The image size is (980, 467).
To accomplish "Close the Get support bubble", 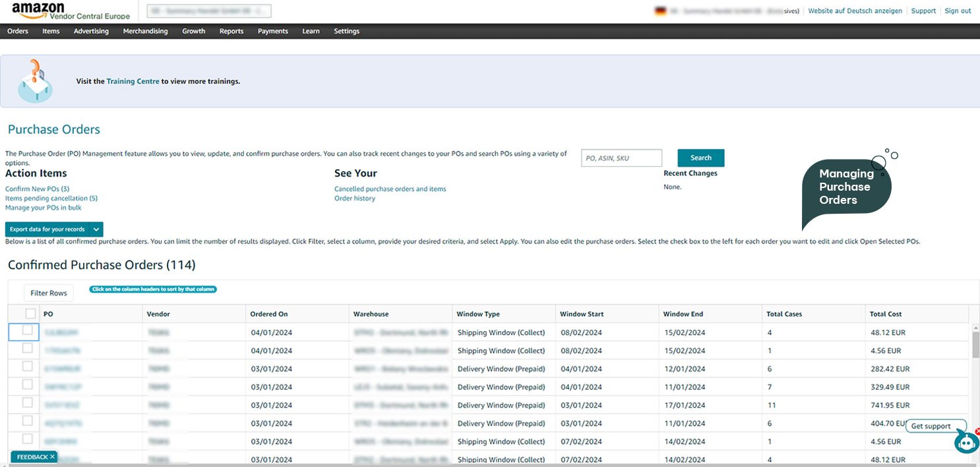I will 977,431.
